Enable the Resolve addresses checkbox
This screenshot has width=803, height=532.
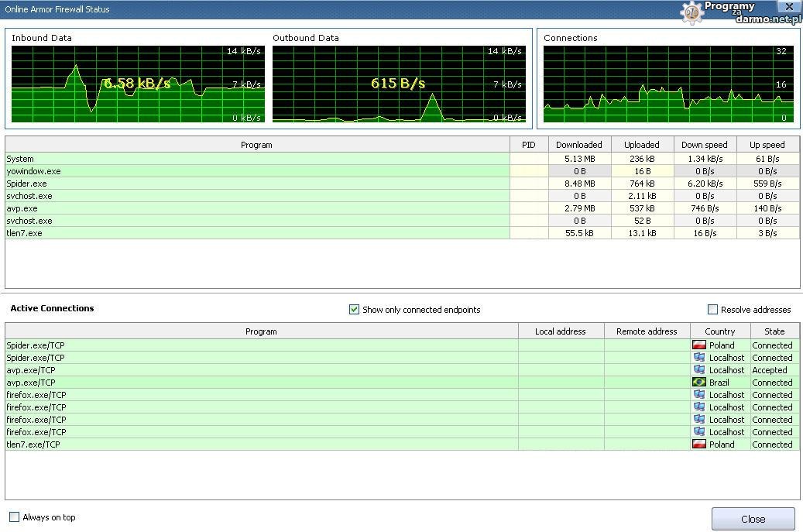(x=712, y=310)
